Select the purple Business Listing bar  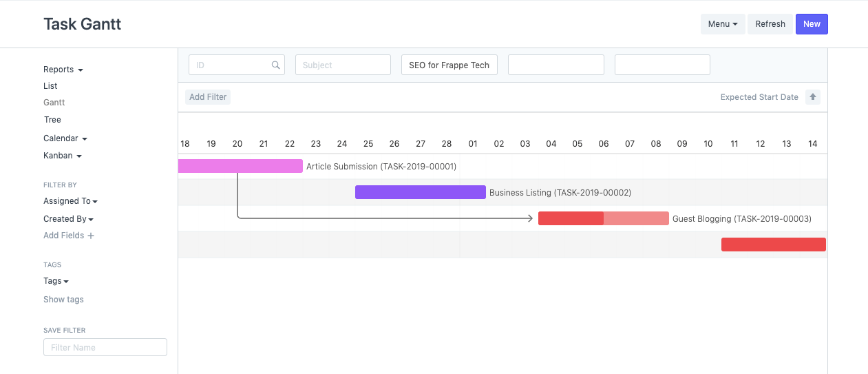tap(420, 192)
